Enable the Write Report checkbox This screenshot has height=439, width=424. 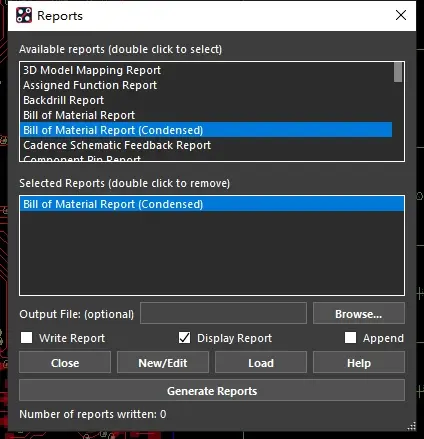tap(27, 337)
